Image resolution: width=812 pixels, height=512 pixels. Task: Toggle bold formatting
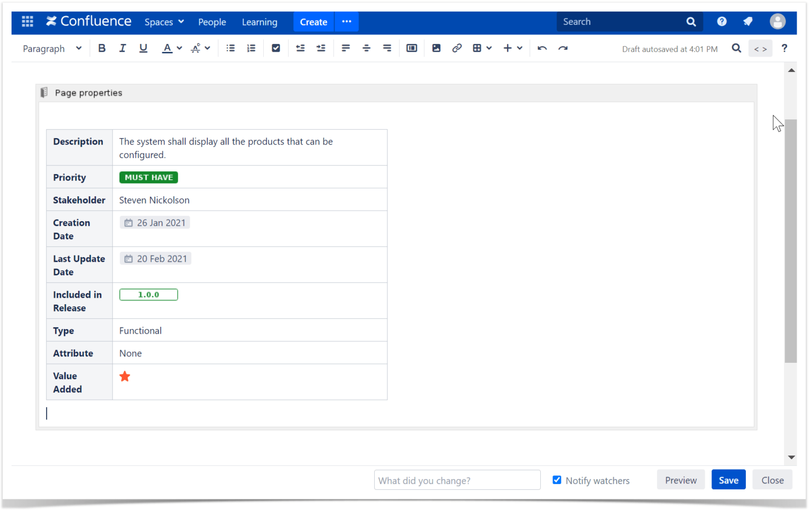pyautogui.click(x=101, y=48)
